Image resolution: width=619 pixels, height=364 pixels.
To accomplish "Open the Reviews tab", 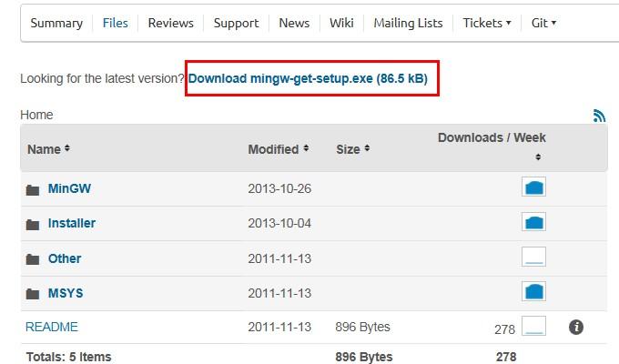I will (171, 23).
